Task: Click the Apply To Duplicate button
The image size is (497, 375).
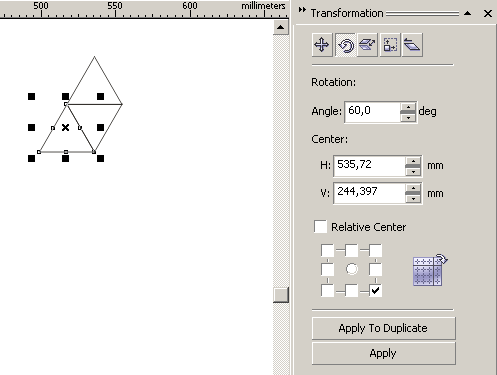Action: click(383, 328)
